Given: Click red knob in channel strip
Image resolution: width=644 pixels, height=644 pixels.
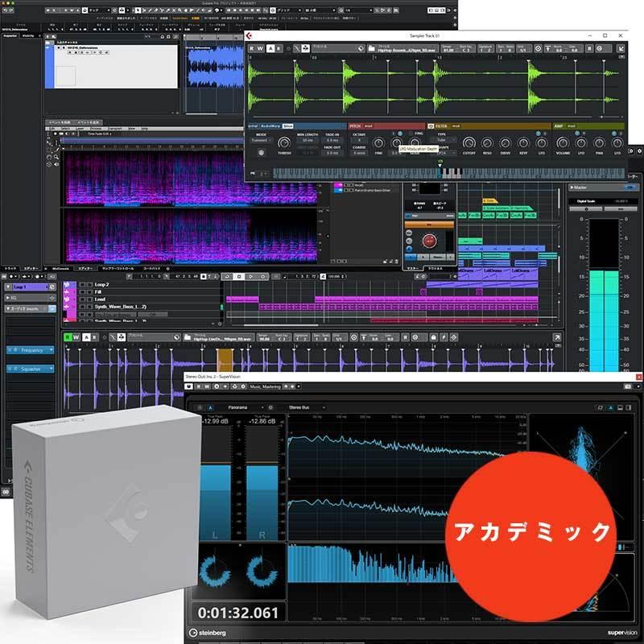Looking at the screenshot, I should (x=429, y=241).
